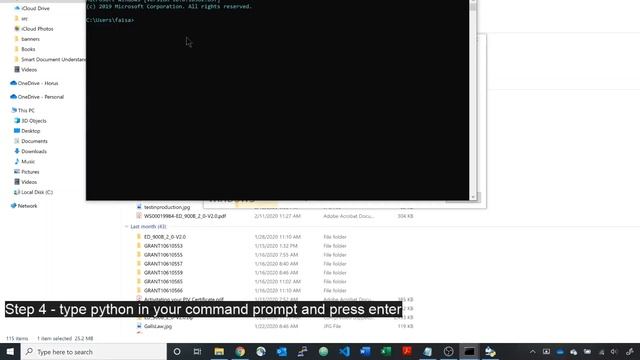This screenshot has width=640, height=360.
Task: Open Microsoft Word from the taskbar
Action: [x=365, y=351]
